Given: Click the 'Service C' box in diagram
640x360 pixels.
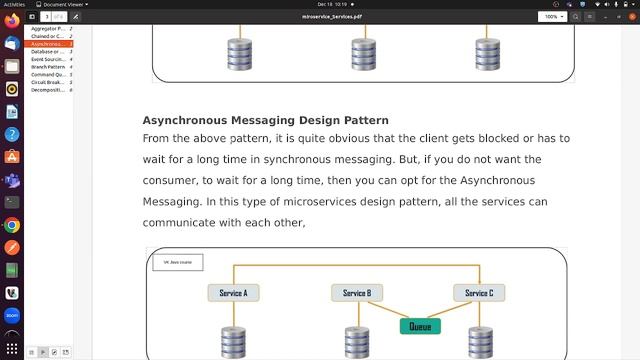Looking at the screenshot, I should (479, 293).
